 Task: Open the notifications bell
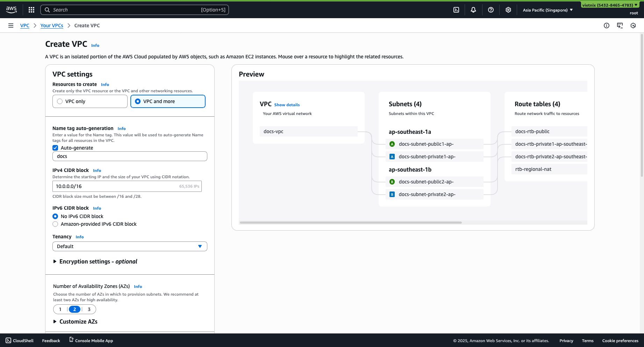(x=473, y=9)
